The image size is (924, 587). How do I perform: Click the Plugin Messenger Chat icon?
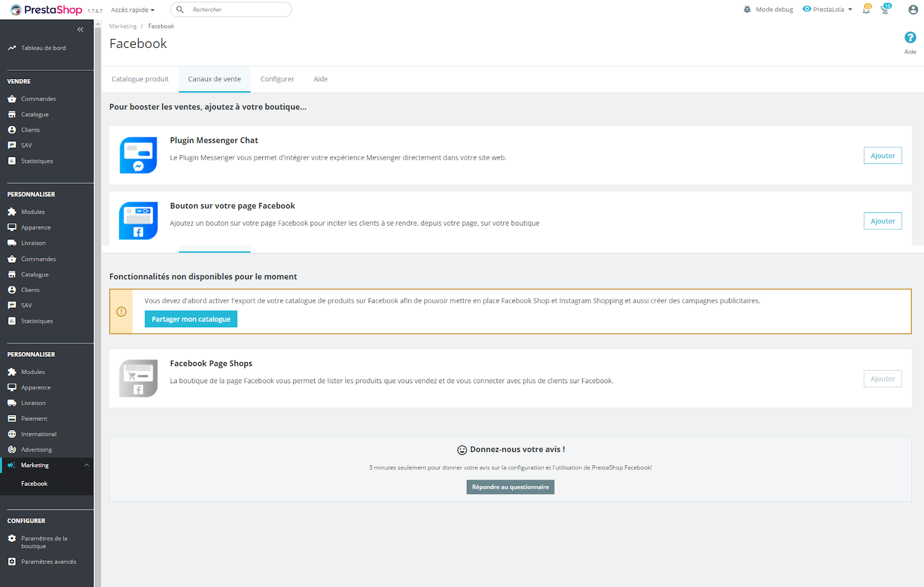point(139,155)
